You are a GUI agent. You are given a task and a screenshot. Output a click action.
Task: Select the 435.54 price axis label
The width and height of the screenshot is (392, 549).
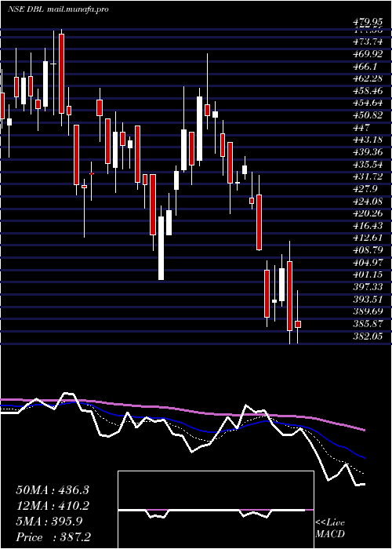tap(368, 164)
